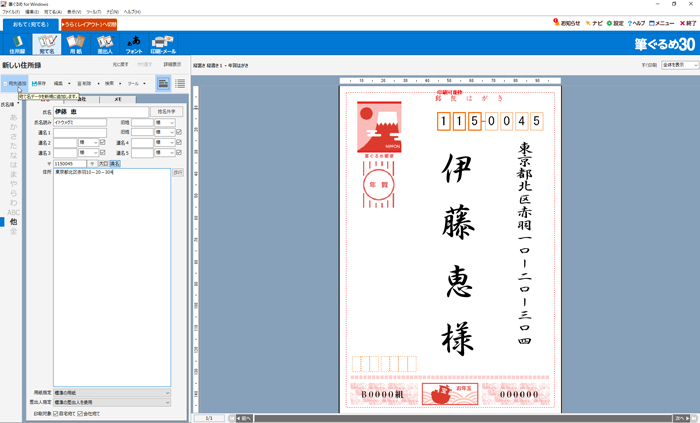Image resolution: width=700 pixels, height=423 pixels.
Task: Select the 用紙 paper icon
Action: click(75, 44)
